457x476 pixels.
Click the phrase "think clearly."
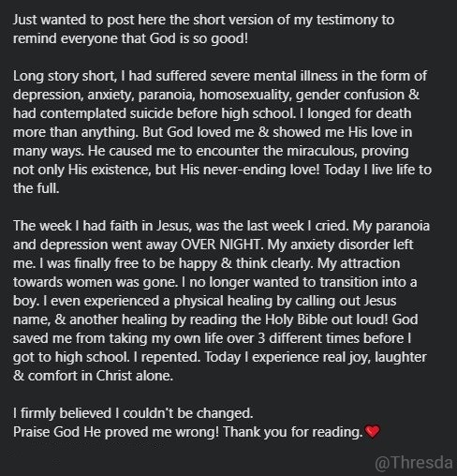point(274,263)
